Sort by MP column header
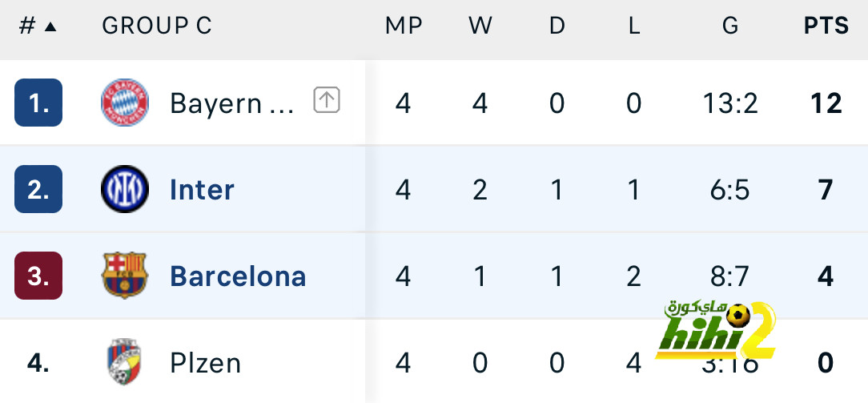The image size is (868, 403). [404, 26]
